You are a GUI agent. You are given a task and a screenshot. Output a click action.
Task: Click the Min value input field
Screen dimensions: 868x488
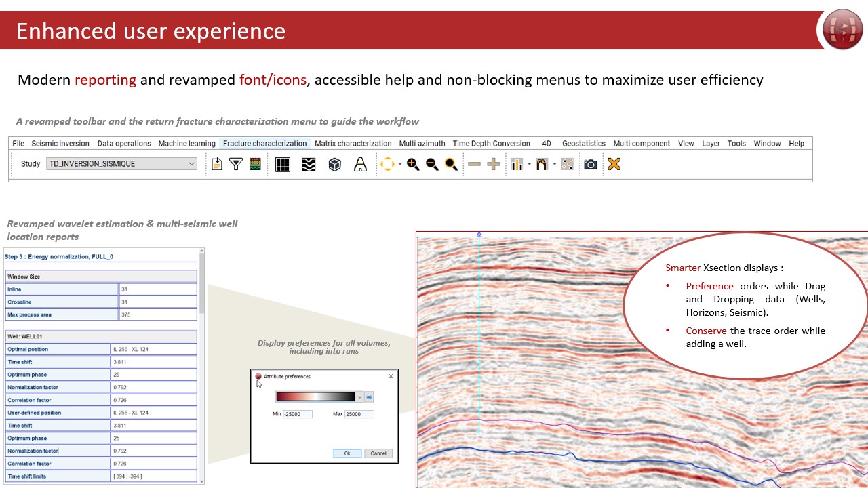click(298, 414)
